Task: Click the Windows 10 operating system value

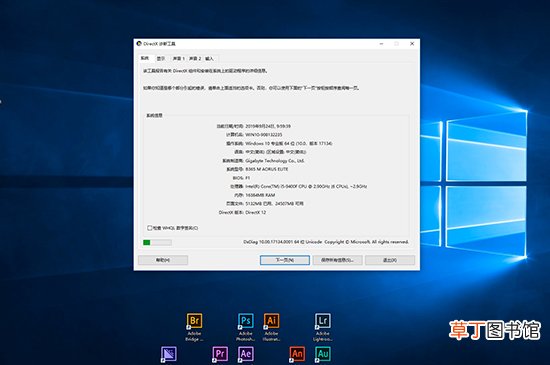Action: click(x=289, y=143)
